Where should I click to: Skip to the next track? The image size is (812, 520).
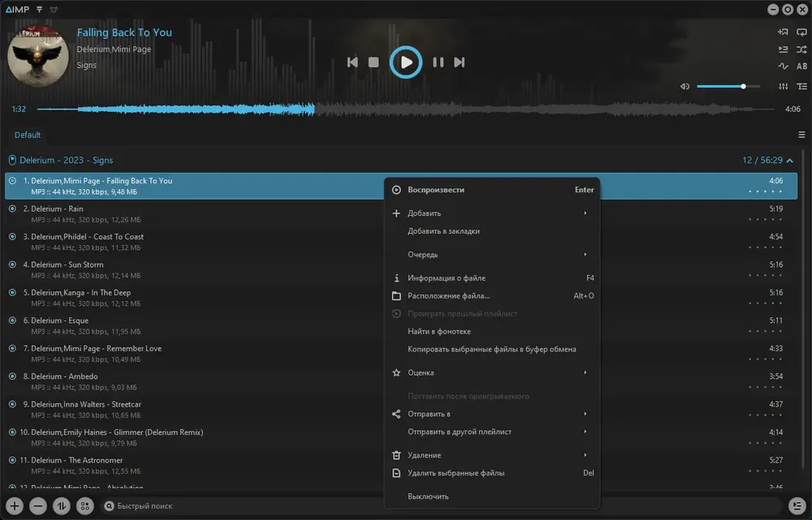459,62
